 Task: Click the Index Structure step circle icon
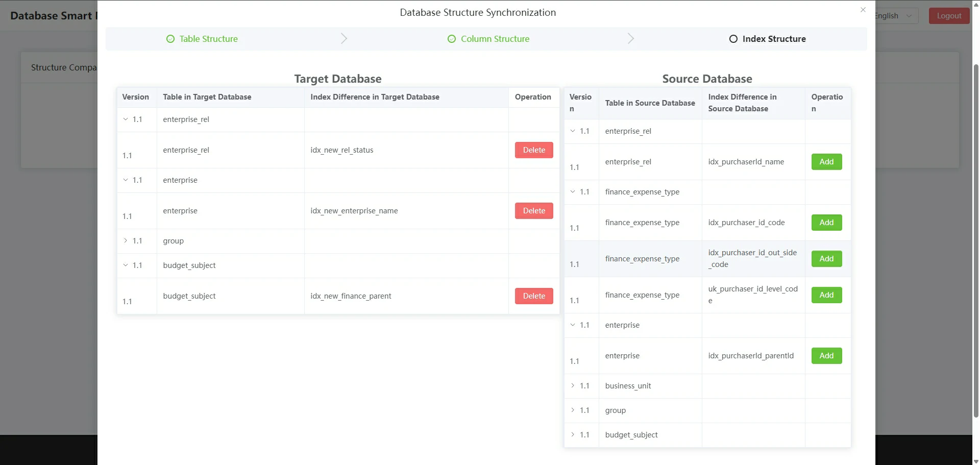tap(733, 39)
